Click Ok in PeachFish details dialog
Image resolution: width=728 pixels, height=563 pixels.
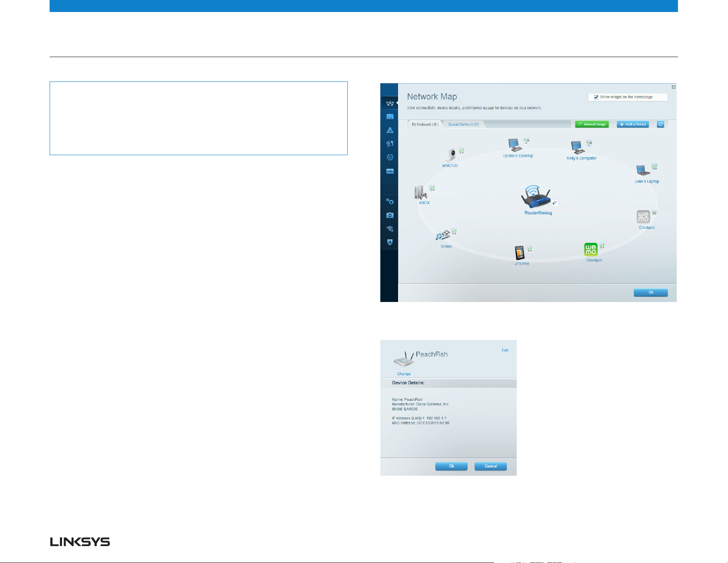click(x=451, y=466)
